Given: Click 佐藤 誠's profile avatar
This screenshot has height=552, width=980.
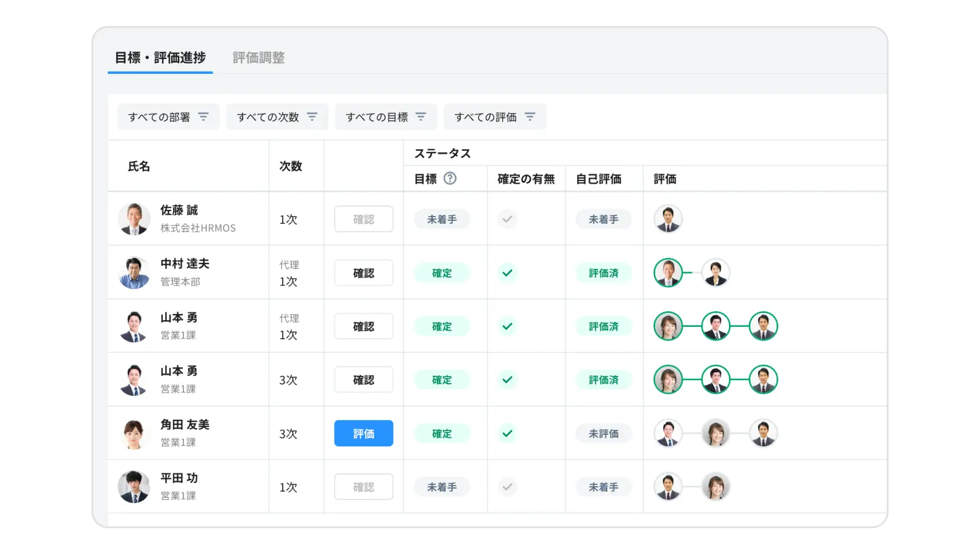Looking at the screenshot, I should pyautogui.click(x=133, y=218).
